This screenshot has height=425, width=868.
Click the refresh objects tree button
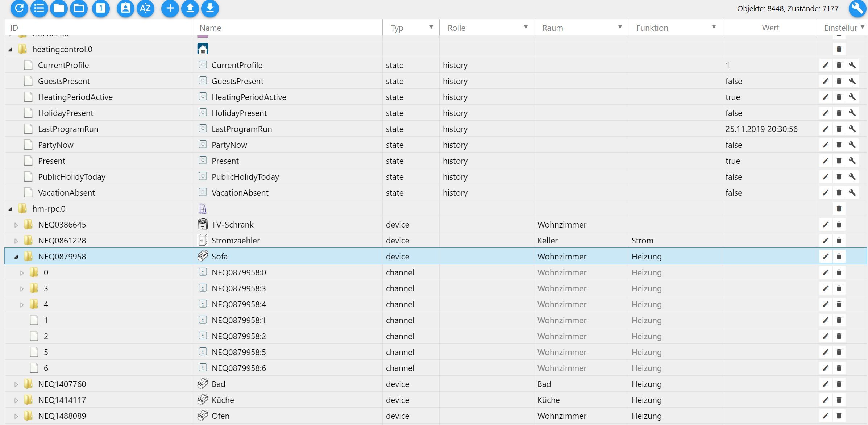click(x=19, y=8)
